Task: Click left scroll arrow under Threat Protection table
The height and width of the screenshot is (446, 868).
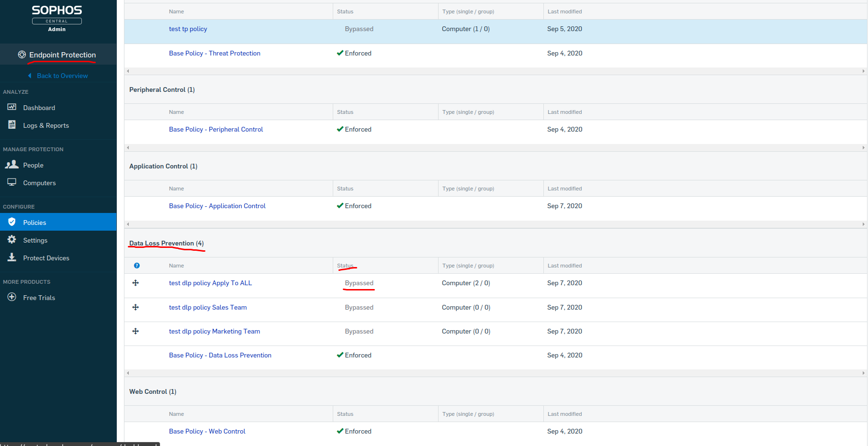Action: [128, 71]
